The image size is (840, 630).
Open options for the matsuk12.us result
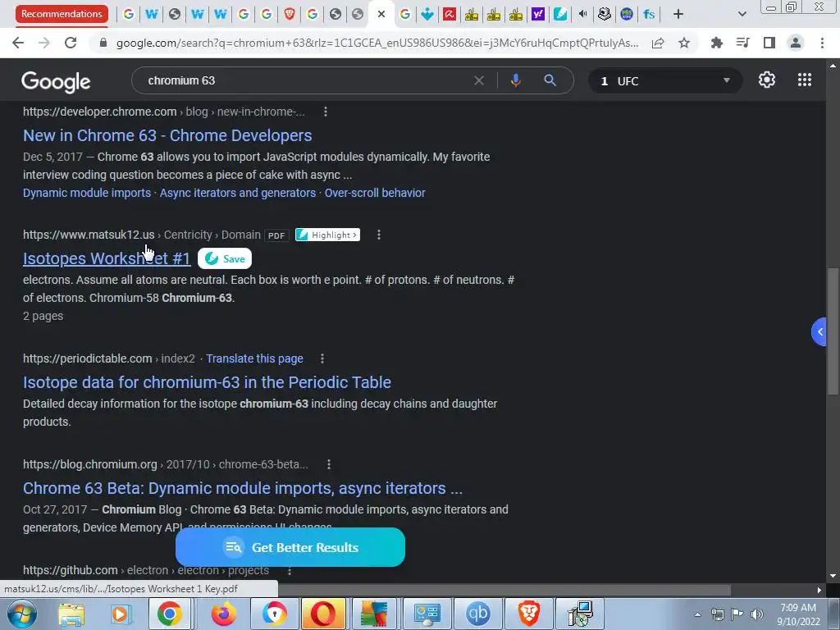(379, 235)
